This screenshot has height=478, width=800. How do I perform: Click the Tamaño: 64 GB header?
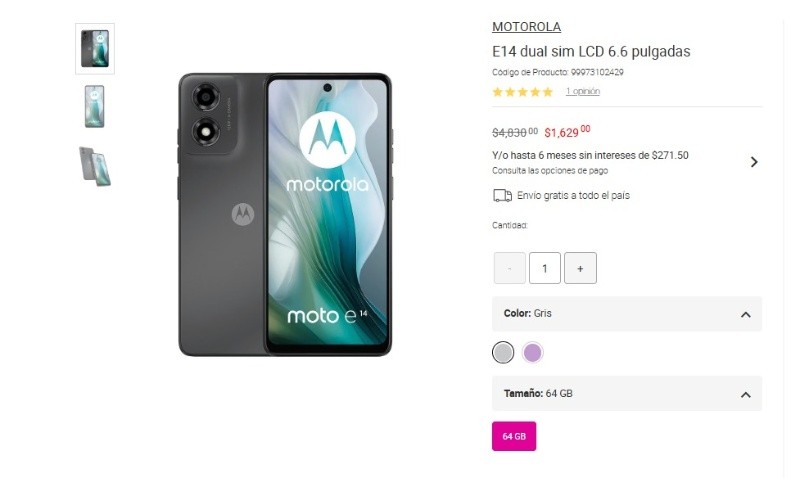coord(627,394)
